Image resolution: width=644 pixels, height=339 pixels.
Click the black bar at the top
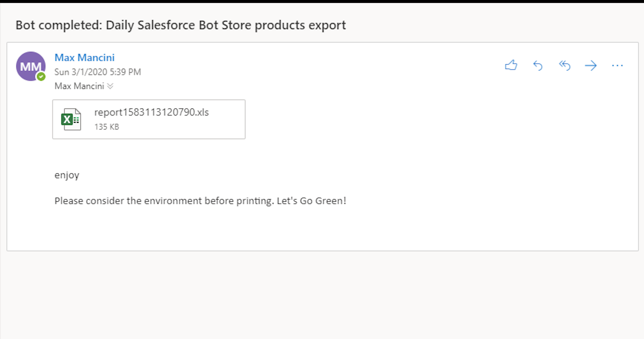[322, 1]
